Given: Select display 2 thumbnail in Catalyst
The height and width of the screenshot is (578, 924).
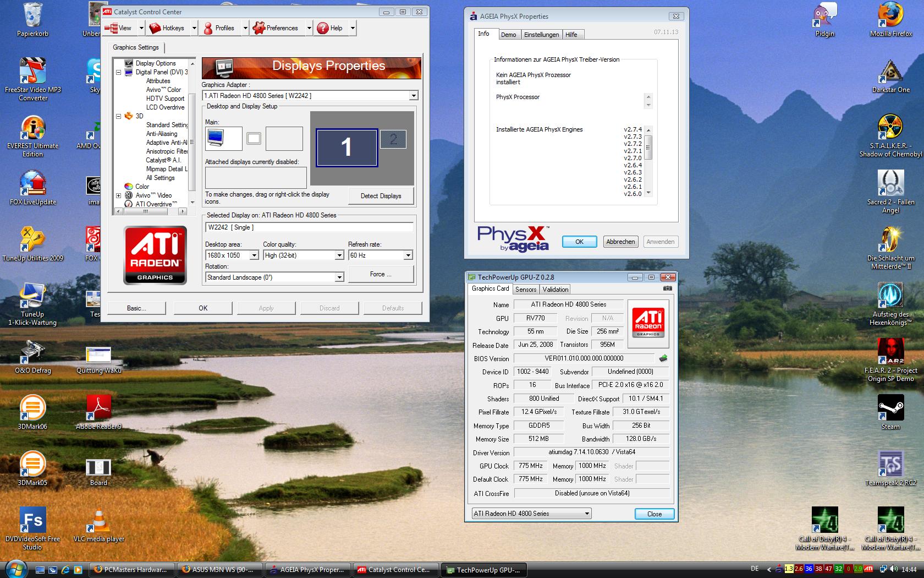Looking at the screenshot, I should pos(393,139).
